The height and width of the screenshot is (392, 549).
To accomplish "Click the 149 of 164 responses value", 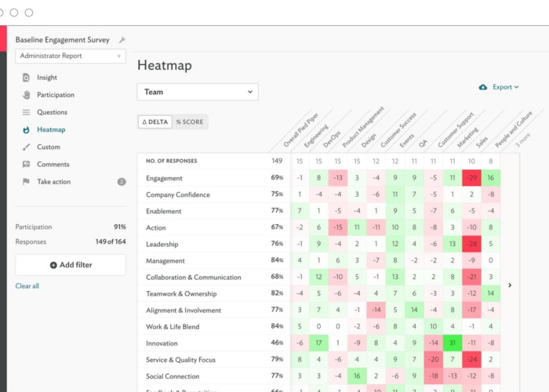I will click(x=111, y=241).
